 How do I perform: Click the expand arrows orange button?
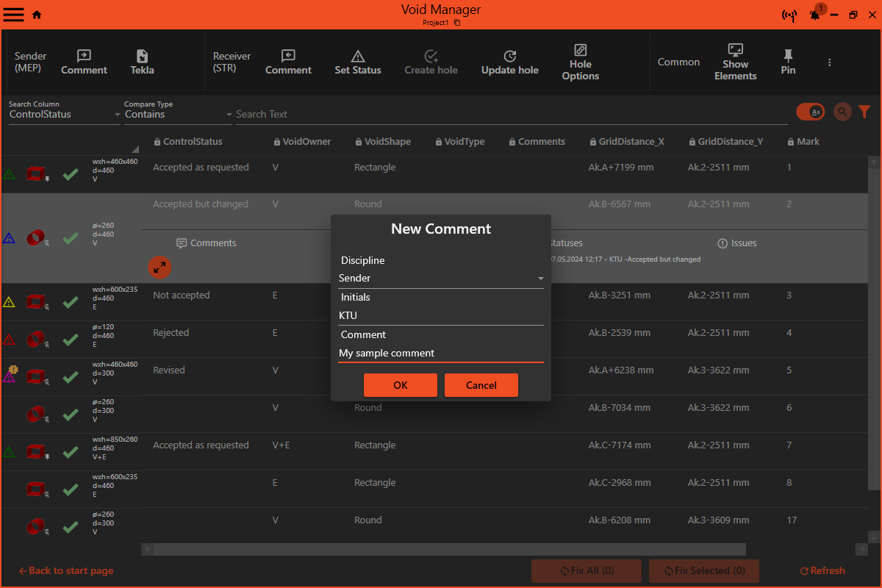(x=159, y=267)
